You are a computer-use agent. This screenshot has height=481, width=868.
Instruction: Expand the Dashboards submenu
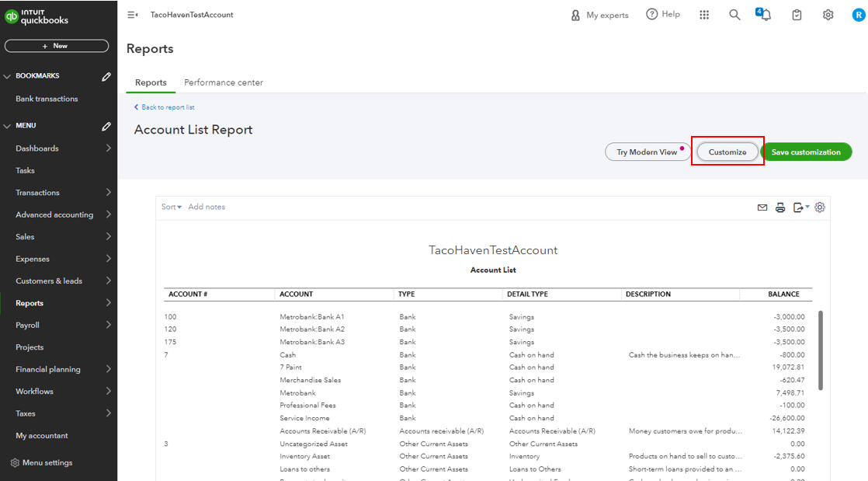coord(109,148)
